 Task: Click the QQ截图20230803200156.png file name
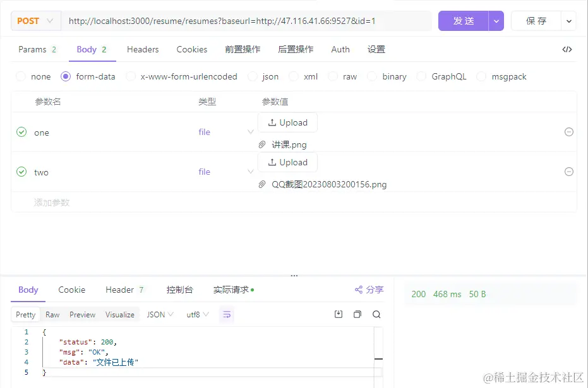point(329,184)
